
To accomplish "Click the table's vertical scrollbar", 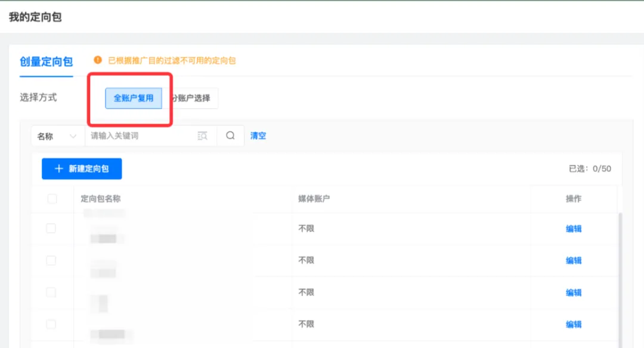I will point(620,280).
